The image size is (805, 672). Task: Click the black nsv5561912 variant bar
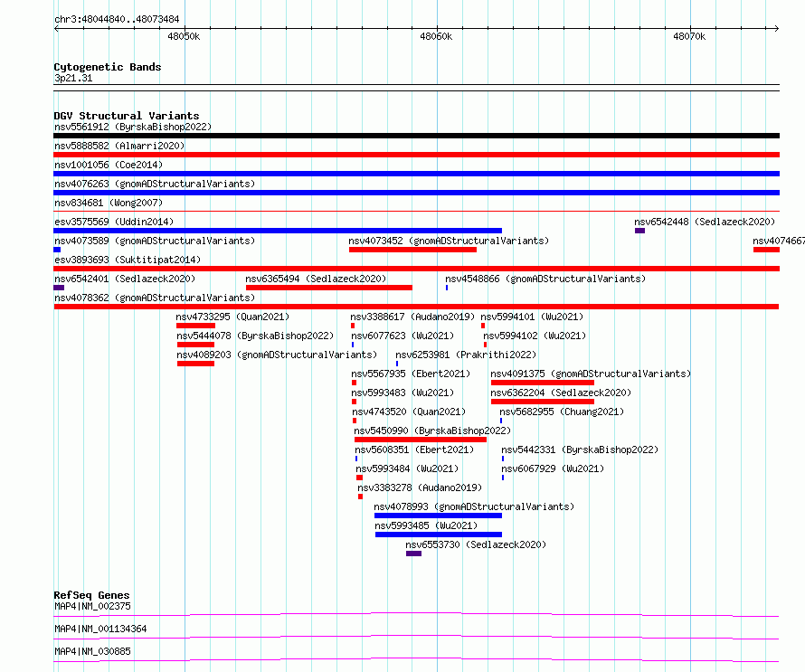tap(416, 136)
